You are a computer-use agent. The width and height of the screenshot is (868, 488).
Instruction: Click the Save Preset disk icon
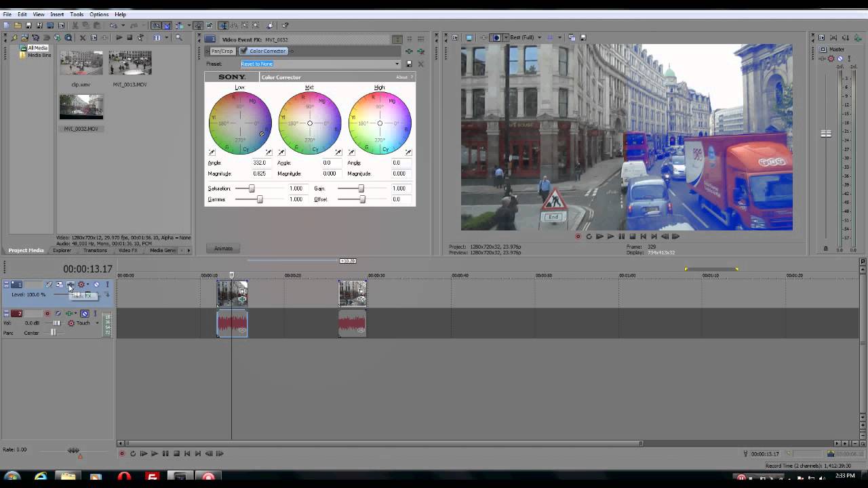coord(410,64)
